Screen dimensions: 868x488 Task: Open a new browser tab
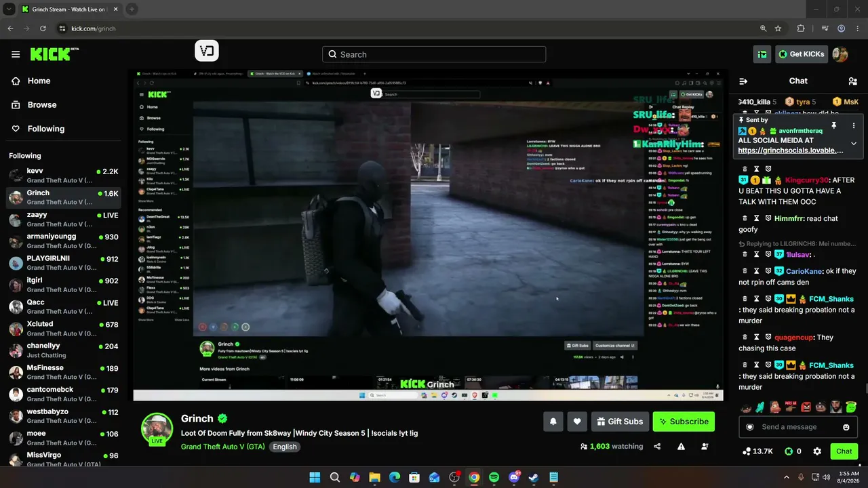[132, 9]
